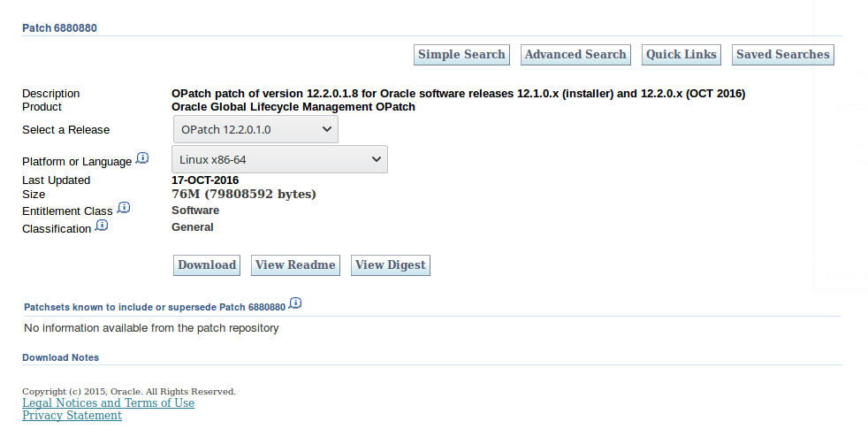Open Saved Searches
Image resolution: width=868 pixels, height=437 pixels.
pos(783,55)
